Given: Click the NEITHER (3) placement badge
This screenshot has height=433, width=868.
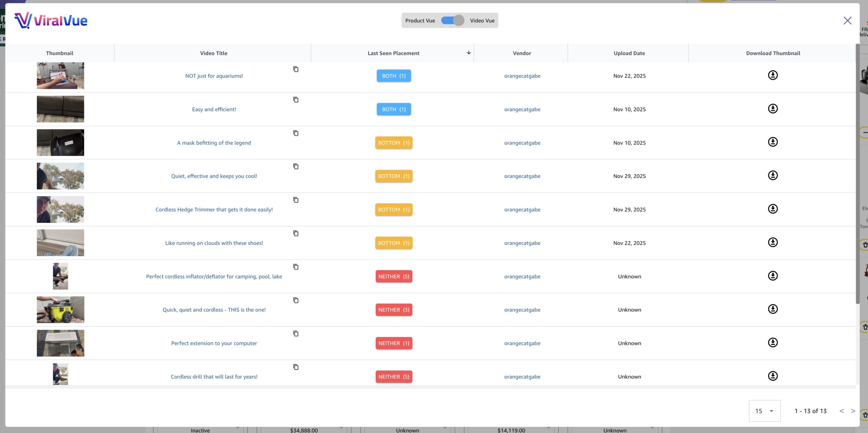Looking at the screenshot, I should pos(394,310).
